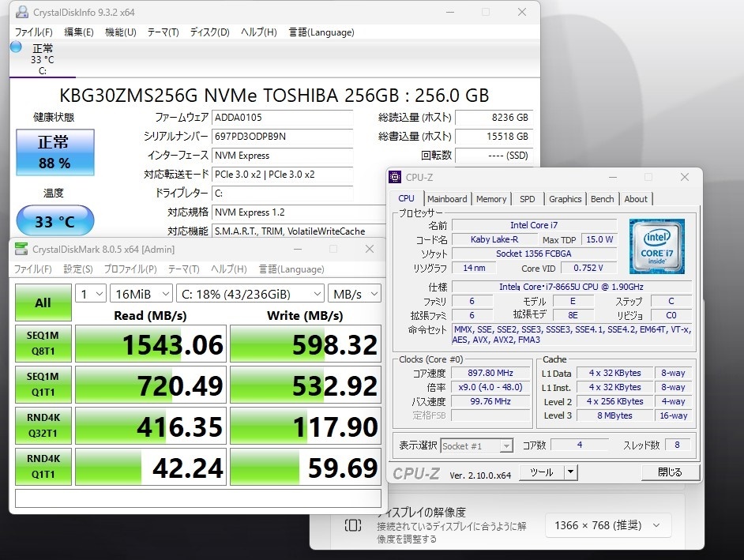The image size is (744, 560).
Task: Open the test count dropdown showing 1
Action: point(90,293)
